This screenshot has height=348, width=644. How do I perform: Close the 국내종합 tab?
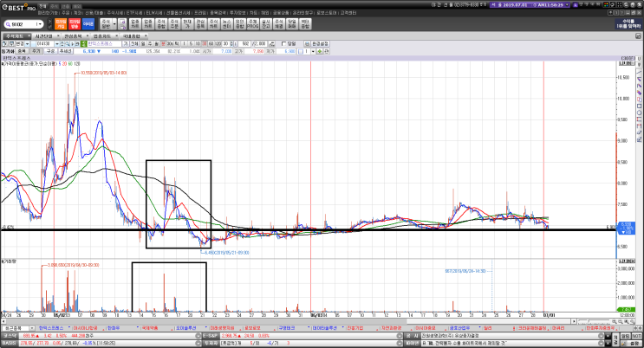[x=146, y=36]
